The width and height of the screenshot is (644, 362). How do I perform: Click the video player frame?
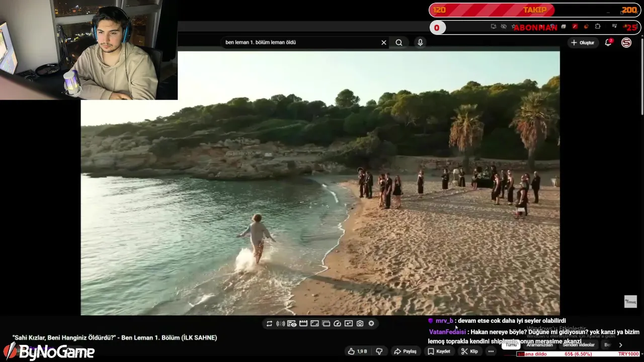tap(320, 183)
